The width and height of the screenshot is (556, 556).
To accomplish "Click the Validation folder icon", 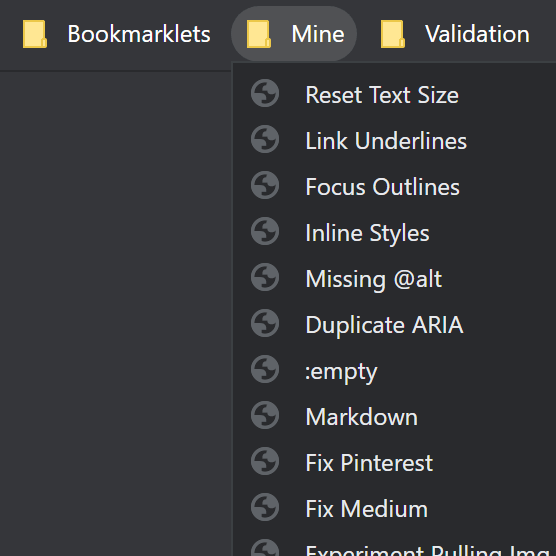I will pos(393,34).
